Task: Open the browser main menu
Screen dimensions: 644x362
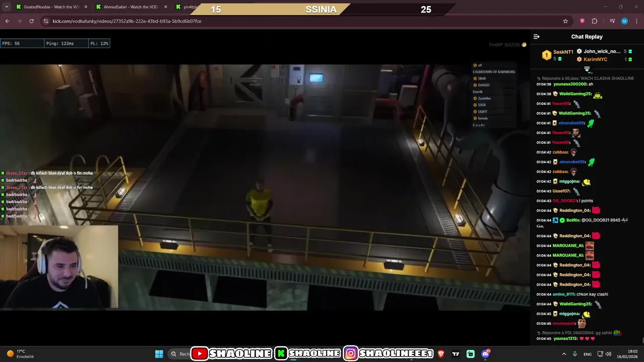Action: [x=636, y=21]
